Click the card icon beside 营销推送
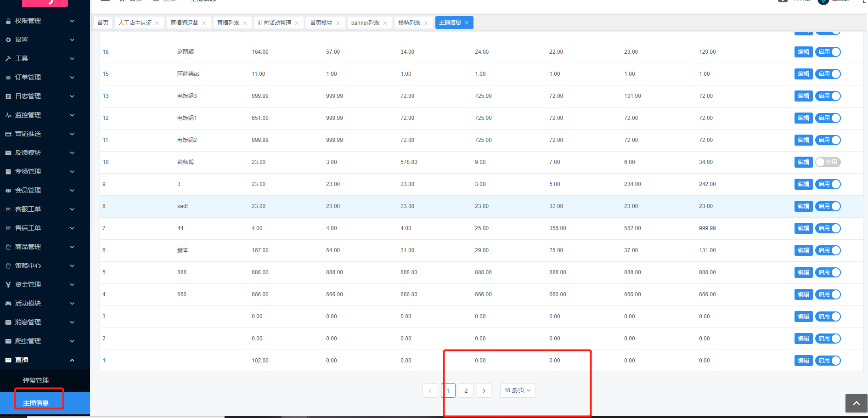The image size is (868, 418). tap(8, 134)
